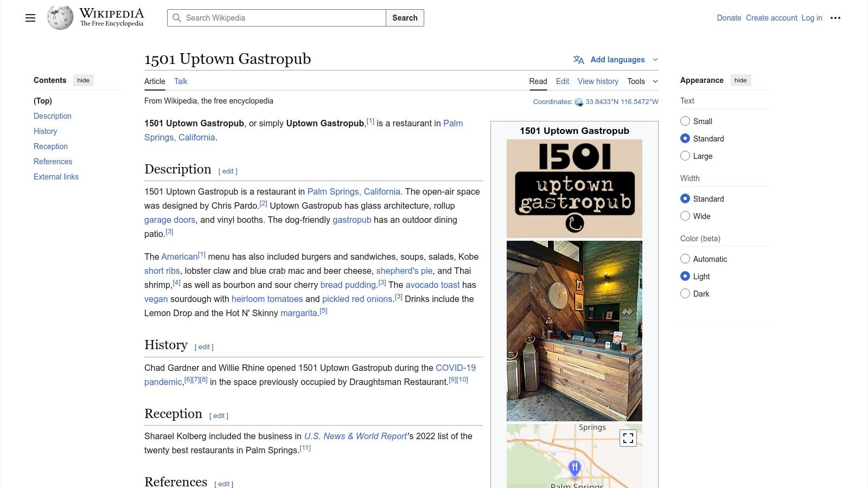Click the translate languages icon
This screenshot has height=488, width=868.
tap(579, 60)
